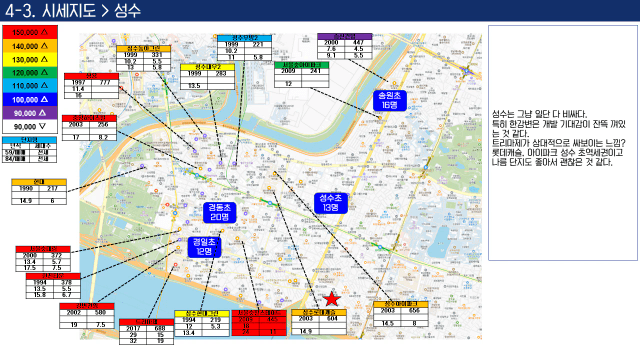This screenshot has height=360, width=640.
Task: Click the slide title 4-3. 시세지도 > 성수
Action: pyautogui.click(x=73, y=11)
